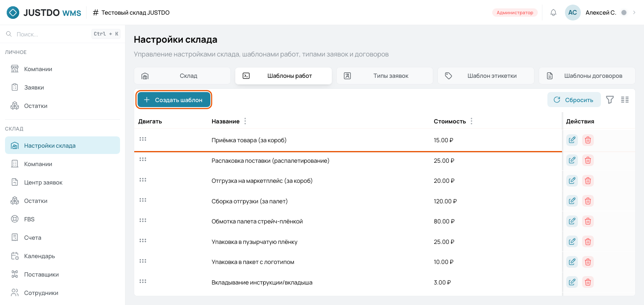Go to Поставщики in the sidebar
The width and height of the screenshot is (644, 305).
click(62, 274)
